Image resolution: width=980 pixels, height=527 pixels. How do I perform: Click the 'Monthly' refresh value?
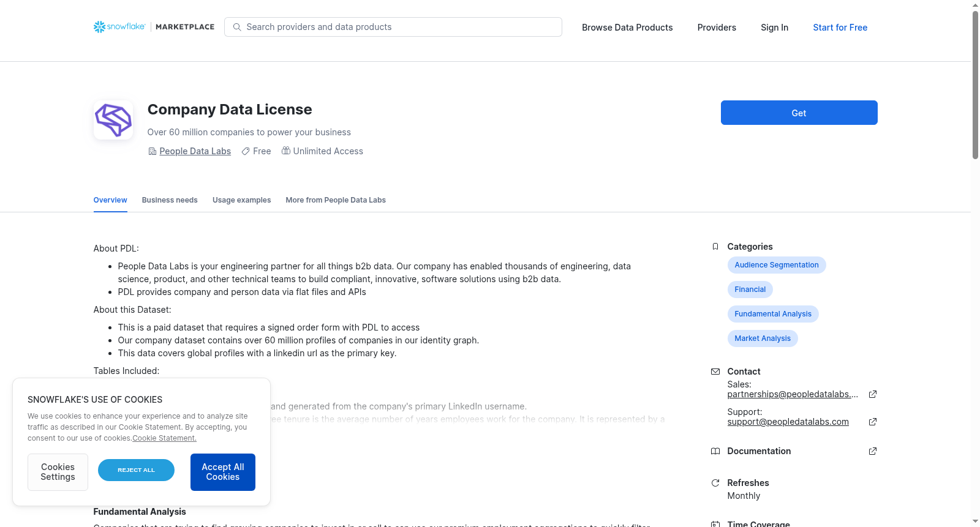coord(744,496)
